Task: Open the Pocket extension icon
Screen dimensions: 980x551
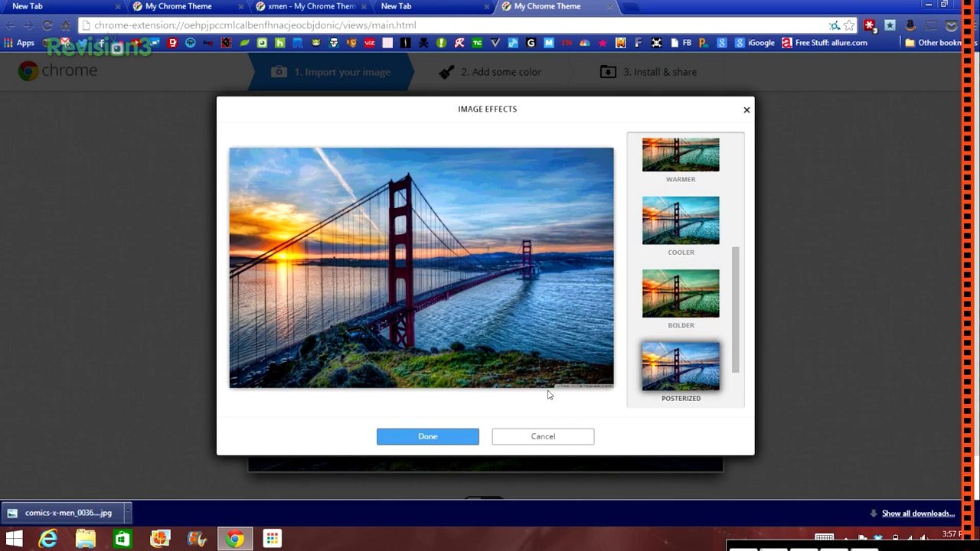Action: coord(952,25)
